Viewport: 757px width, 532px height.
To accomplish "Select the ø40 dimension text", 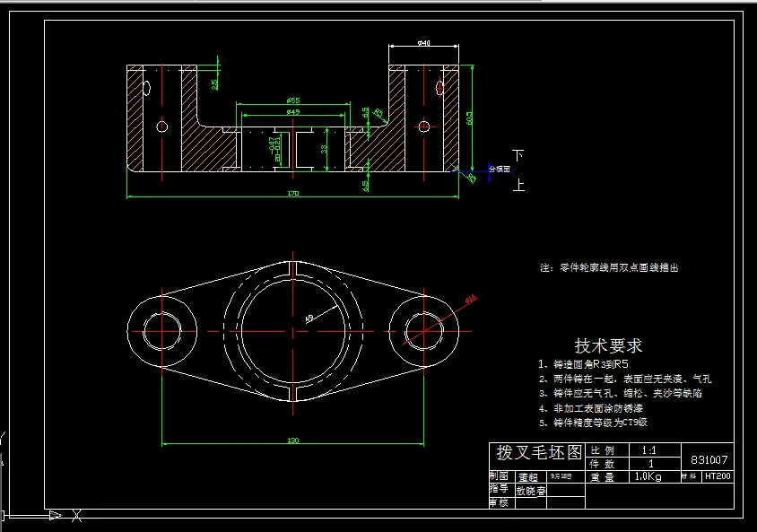I will (x=424, y=43).
